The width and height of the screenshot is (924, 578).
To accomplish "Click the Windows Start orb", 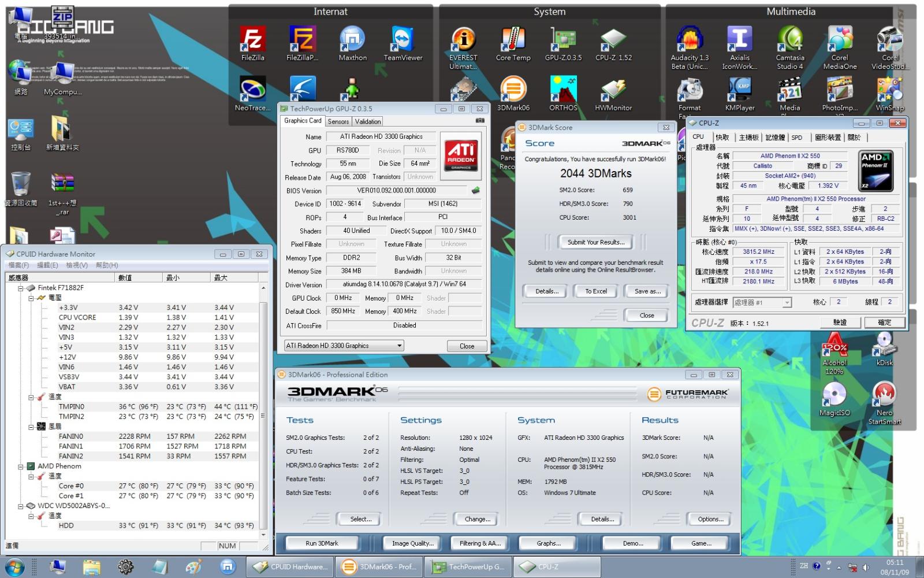I will [x=14, y=567].
